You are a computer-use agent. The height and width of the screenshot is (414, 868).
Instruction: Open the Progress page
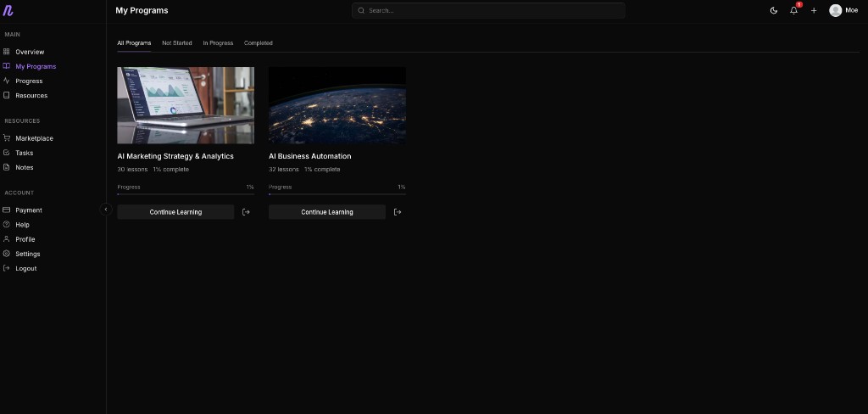pos(29,81)
